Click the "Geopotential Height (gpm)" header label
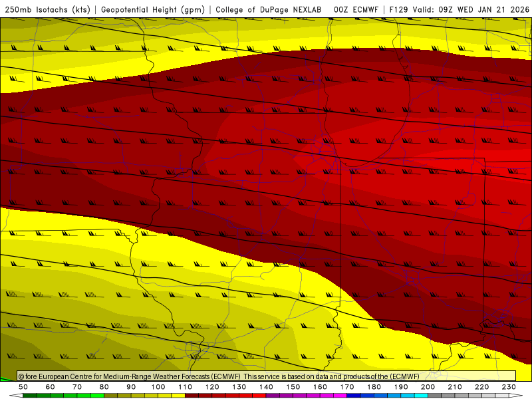 pyautogui.click(x=153, y=9)
